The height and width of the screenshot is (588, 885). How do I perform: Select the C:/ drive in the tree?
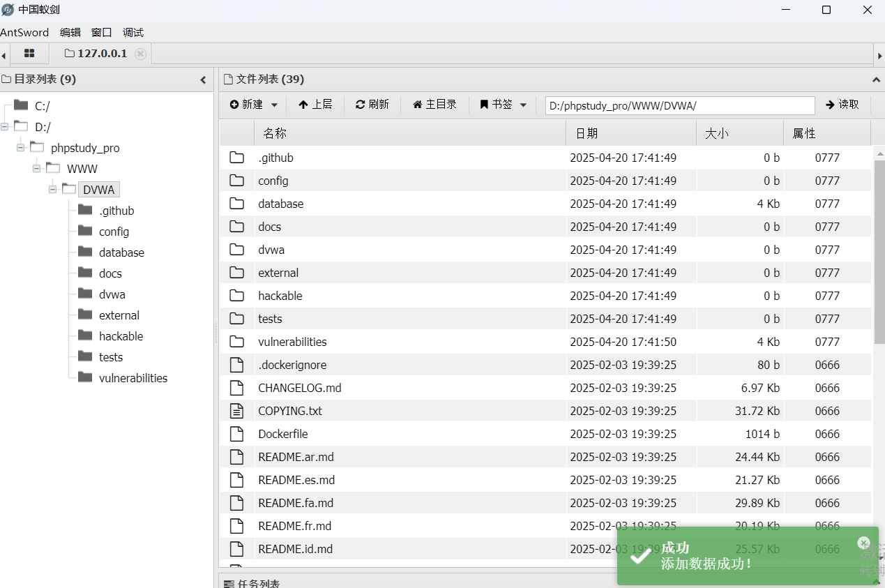click(x=42, y=106)
